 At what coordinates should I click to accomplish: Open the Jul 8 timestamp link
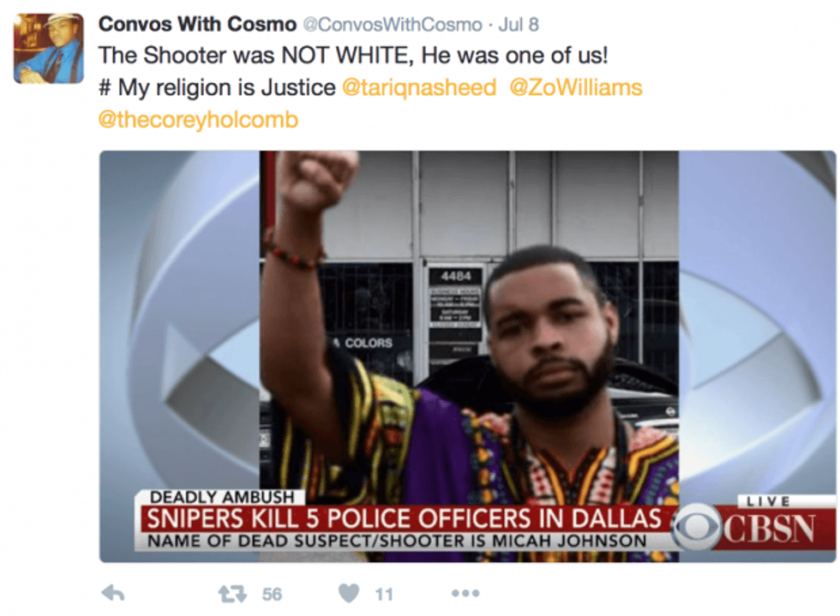click(x=518, y=25)
